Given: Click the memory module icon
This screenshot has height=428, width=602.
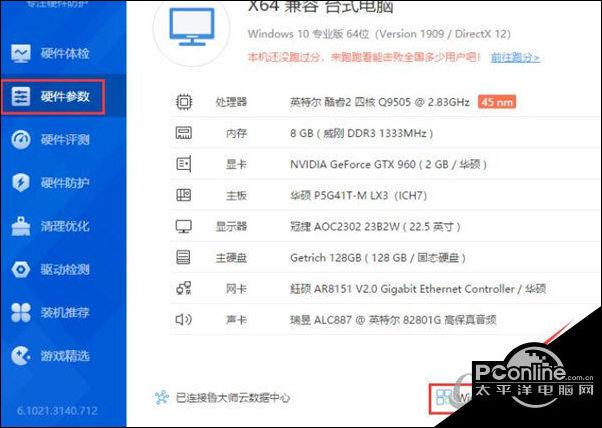Looking at the screenshot, I should [184, 133].
